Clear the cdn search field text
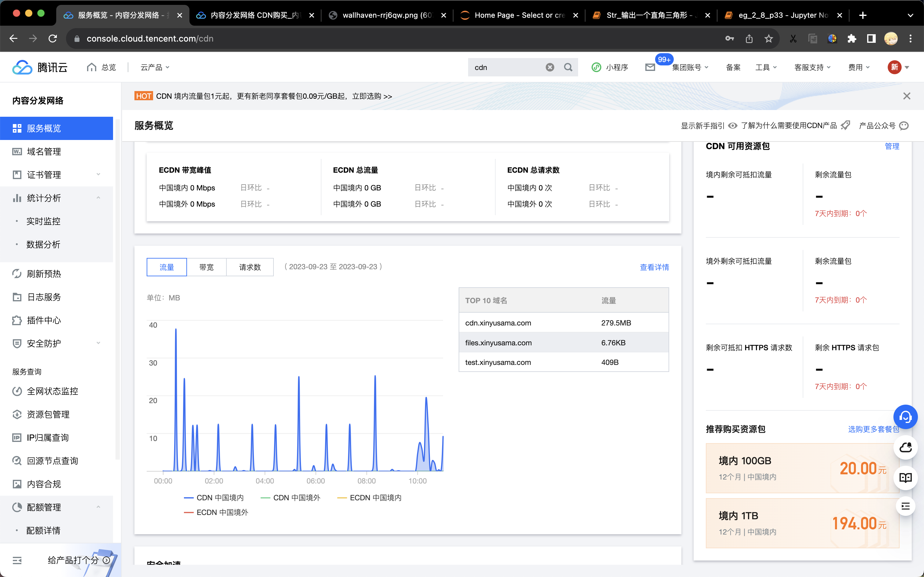The image size is (924, 577). pyautogui.click(x=550, y=67)
